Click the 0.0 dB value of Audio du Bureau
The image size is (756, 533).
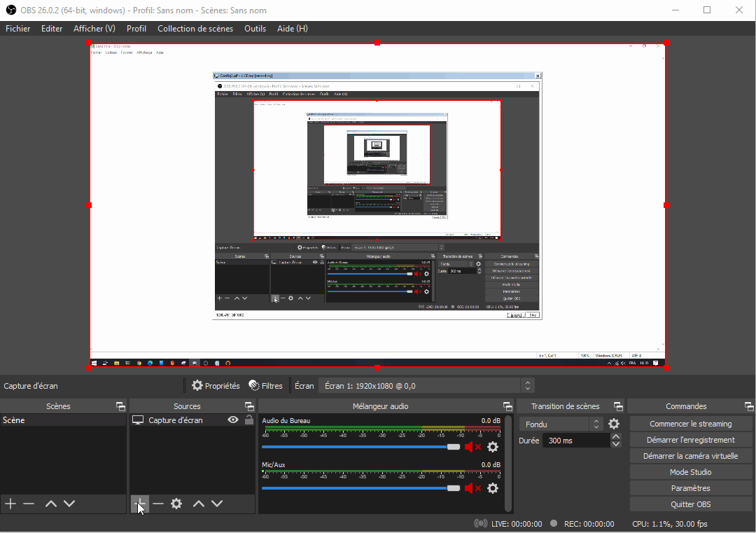click(x=491, y=421)
